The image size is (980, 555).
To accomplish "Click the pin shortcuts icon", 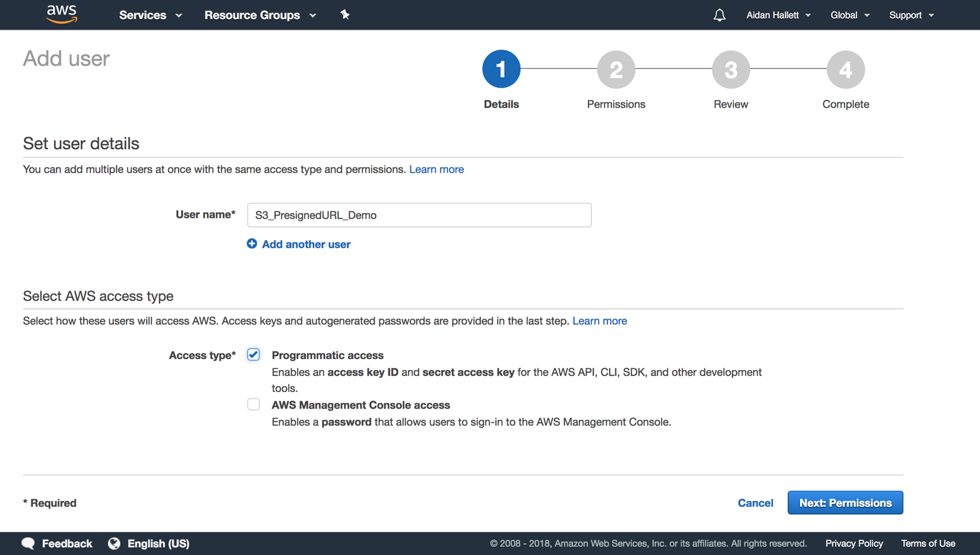I will coord(345,15).
